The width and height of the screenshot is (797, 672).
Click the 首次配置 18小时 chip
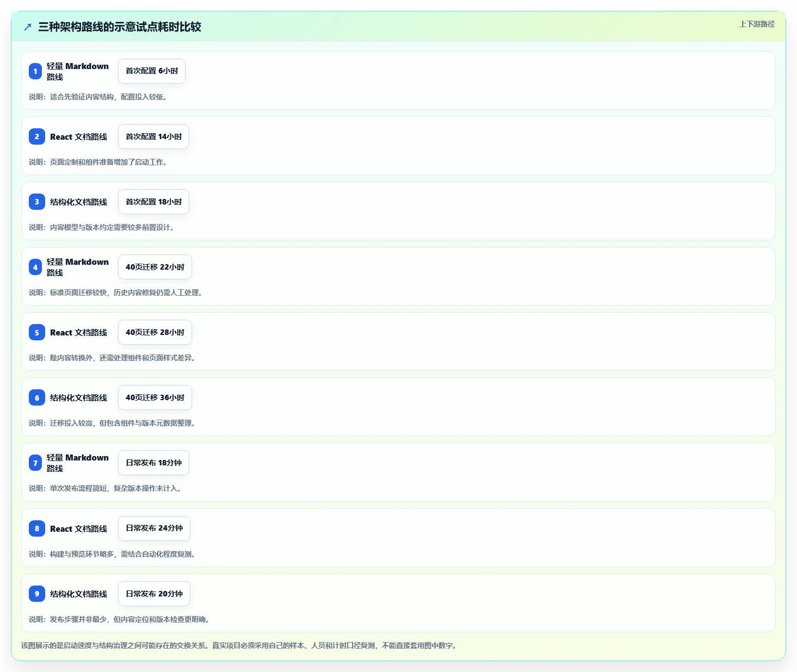153,202
